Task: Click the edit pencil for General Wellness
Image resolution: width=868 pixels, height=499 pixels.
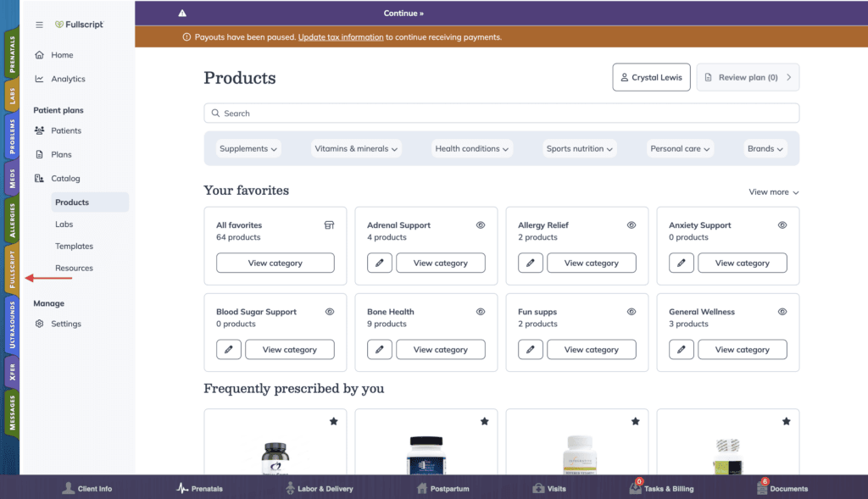Action: (x=682, y=350)
